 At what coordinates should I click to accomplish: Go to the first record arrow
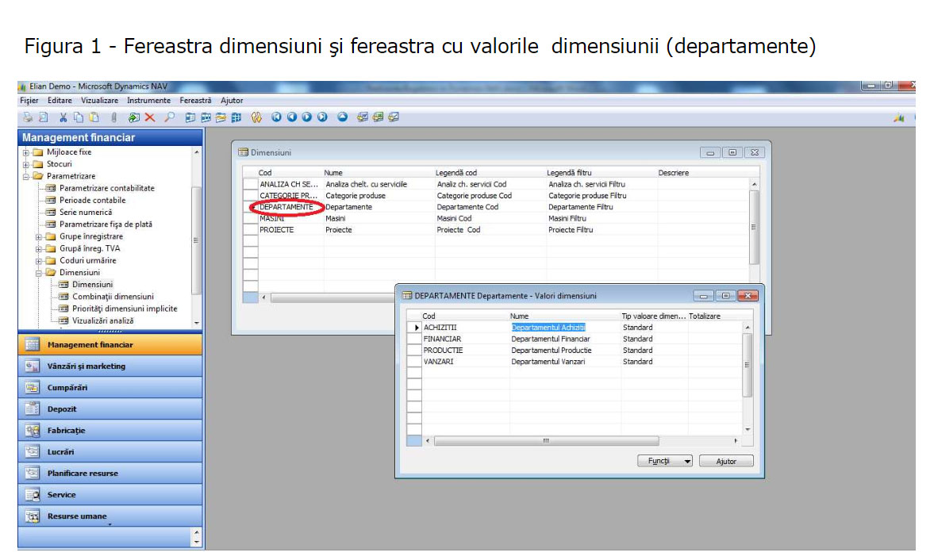coord(277,117)
